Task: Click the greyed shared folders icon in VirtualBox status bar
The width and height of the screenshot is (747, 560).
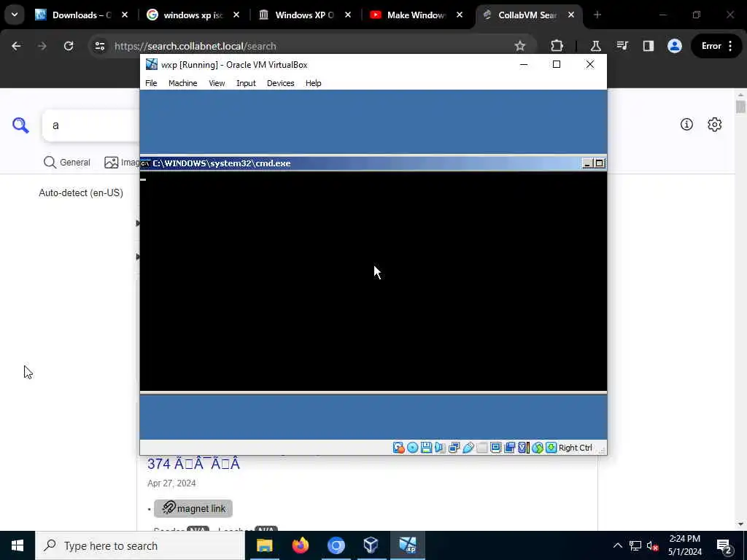Action: pos(481,448)
